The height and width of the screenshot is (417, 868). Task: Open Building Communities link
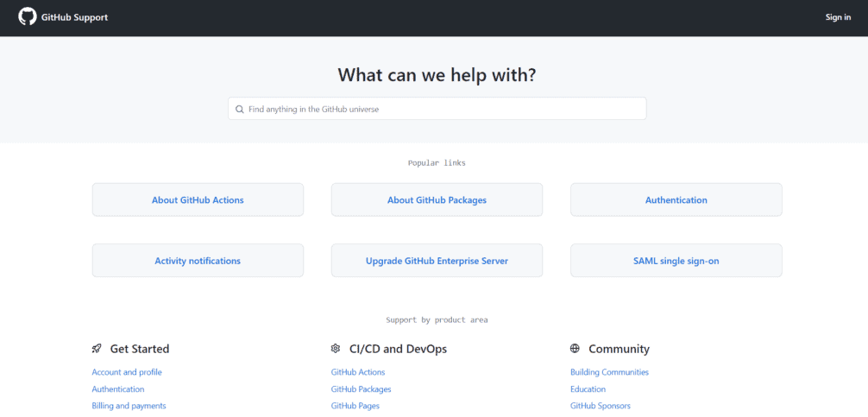click(609, 372)
